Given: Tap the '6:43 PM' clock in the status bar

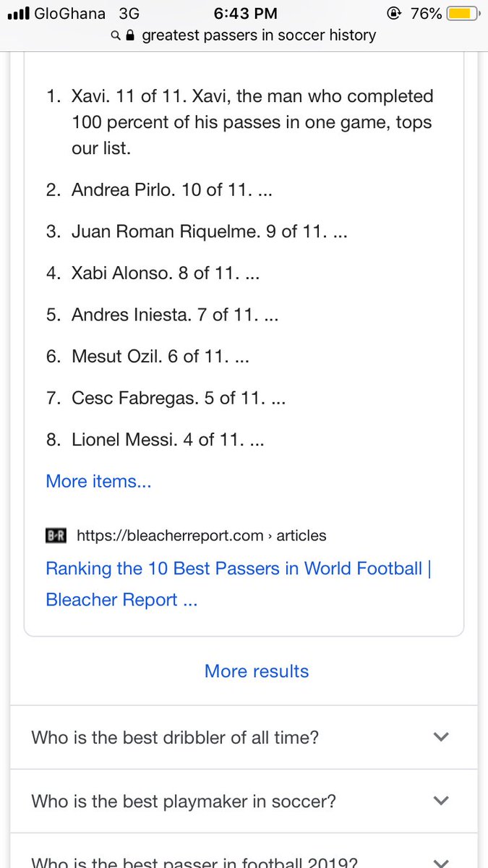Looking at the screenshot, I should (x=244, y=14).
